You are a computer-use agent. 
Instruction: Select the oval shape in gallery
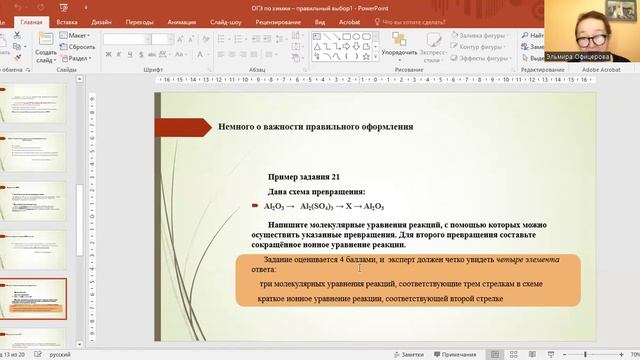(356, 37)
